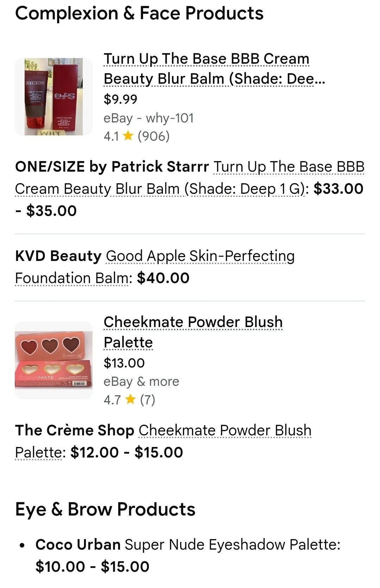
Task: Open the (906) review count
Action: tap(154, 136)
